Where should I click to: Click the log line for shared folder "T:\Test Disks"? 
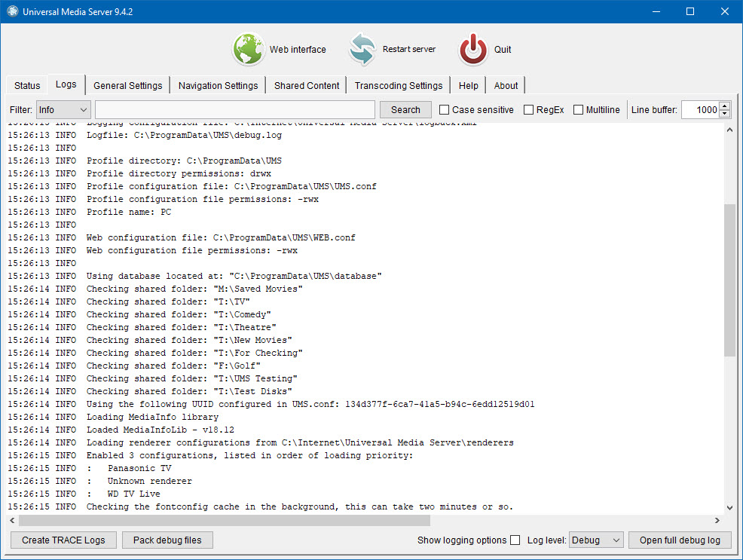[150, 391]
